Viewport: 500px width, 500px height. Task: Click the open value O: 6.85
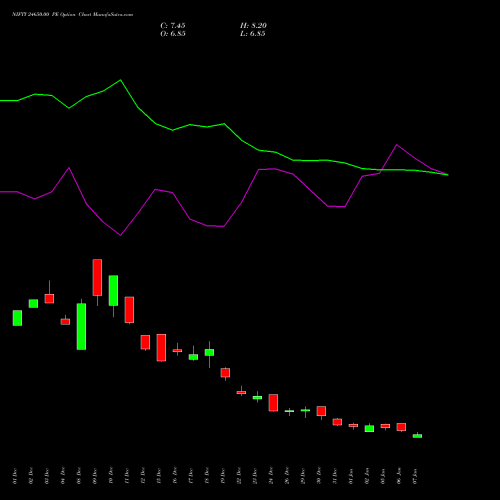173,34
